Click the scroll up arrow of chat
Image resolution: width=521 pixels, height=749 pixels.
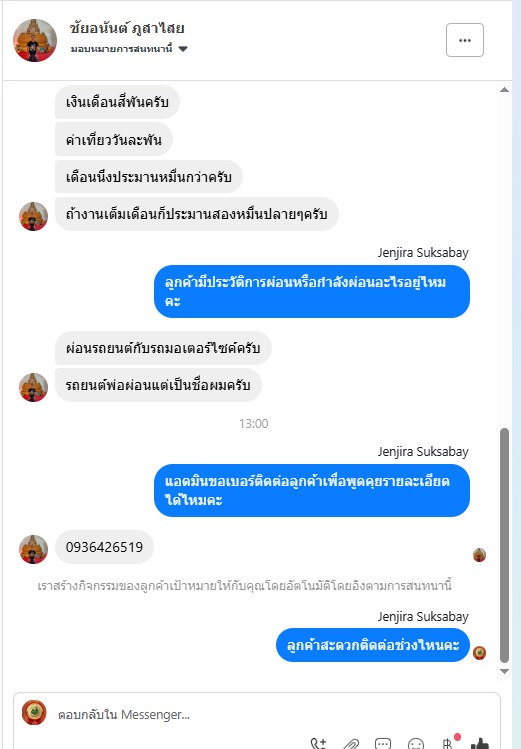pos(504,90)
